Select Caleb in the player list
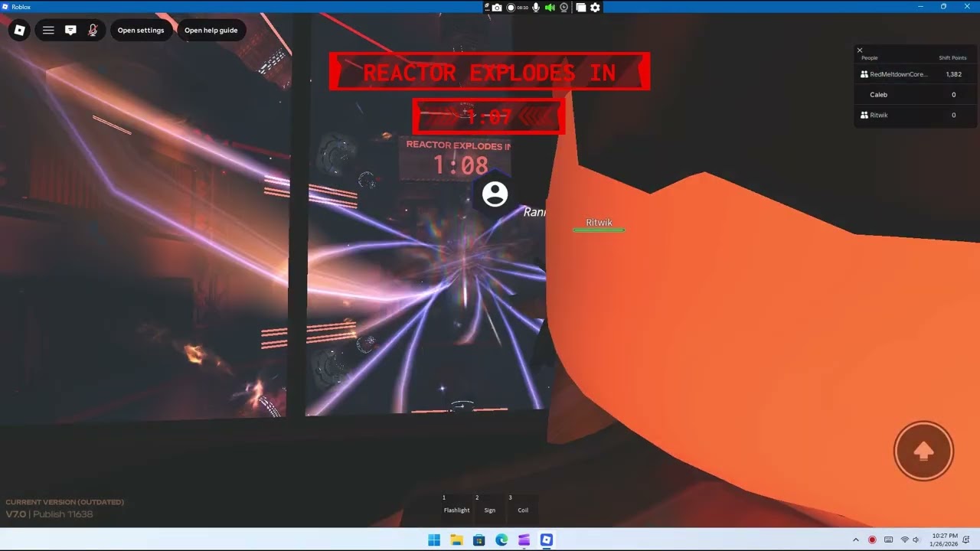Image resolution: width=980 pixels, height=551 pixels. (x=916, y=95)
